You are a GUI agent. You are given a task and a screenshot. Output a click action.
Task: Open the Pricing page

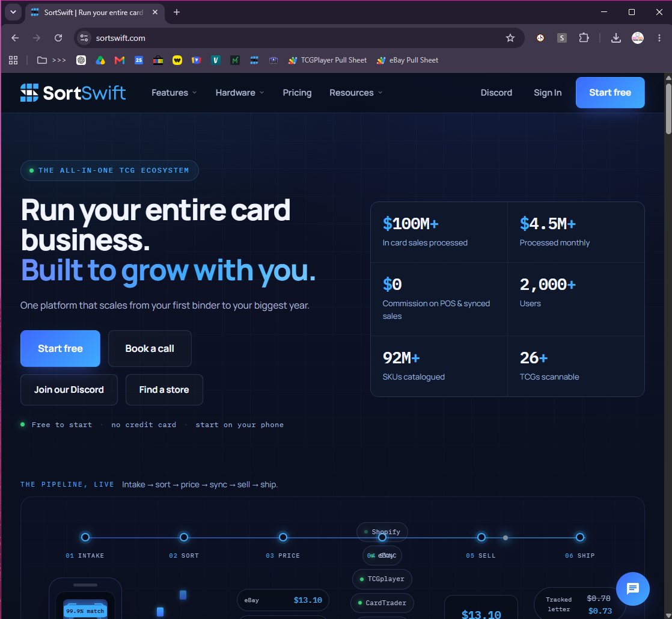[x=297, y=93]
